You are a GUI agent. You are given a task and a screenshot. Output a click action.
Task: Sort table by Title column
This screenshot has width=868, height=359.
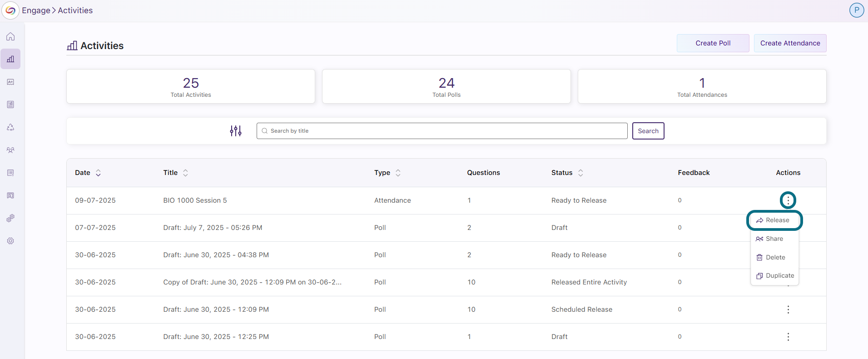tap(185, 173)
